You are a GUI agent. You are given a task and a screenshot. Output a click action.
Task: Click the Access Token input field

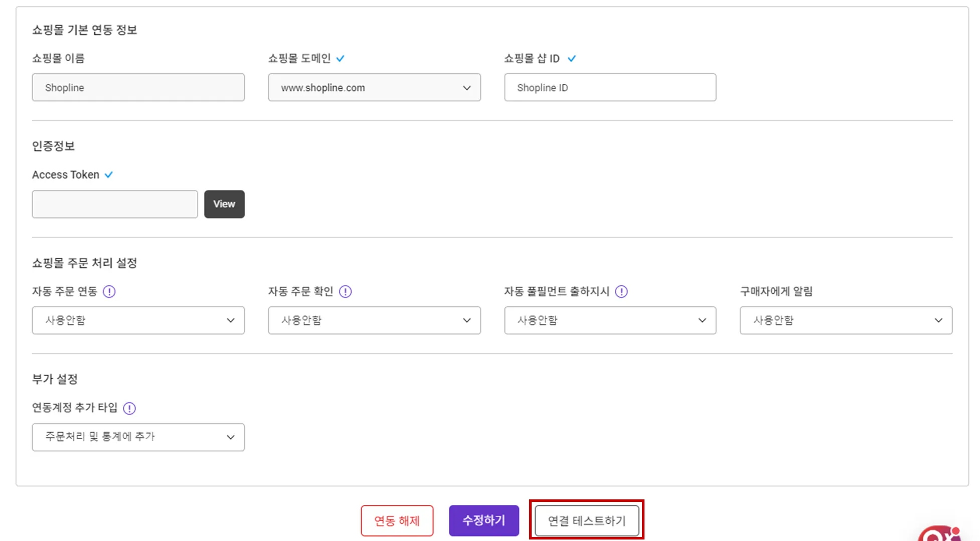(x=115, y=204)
